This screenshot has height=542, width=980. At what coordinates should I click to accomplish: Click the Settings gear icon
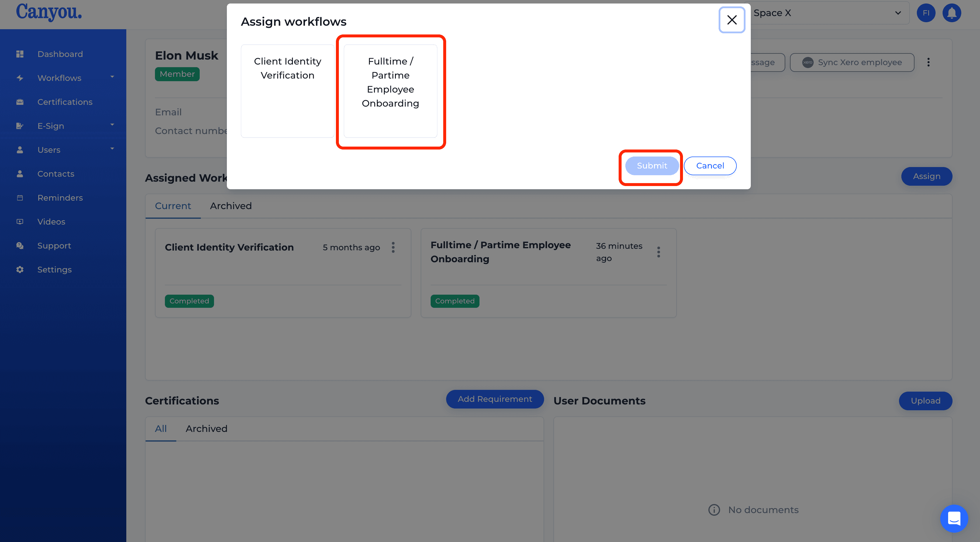(x=20, y=269)
